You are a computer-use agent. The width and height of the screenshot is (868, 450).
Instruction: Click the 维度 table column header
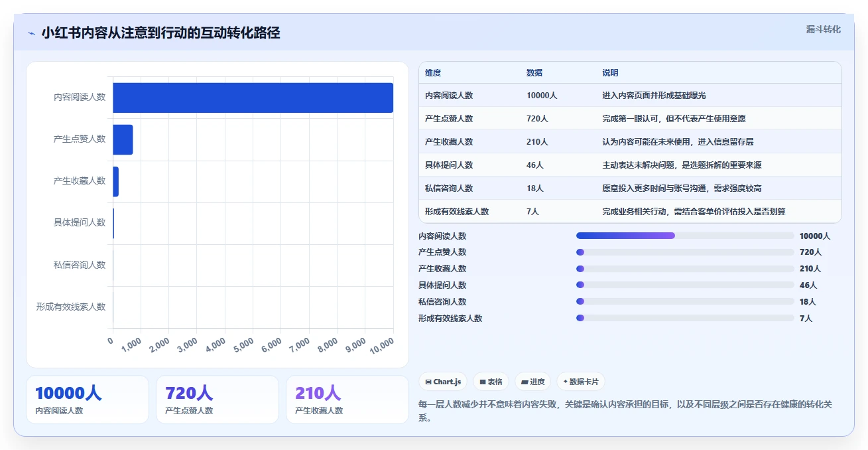tap(433, 72)
